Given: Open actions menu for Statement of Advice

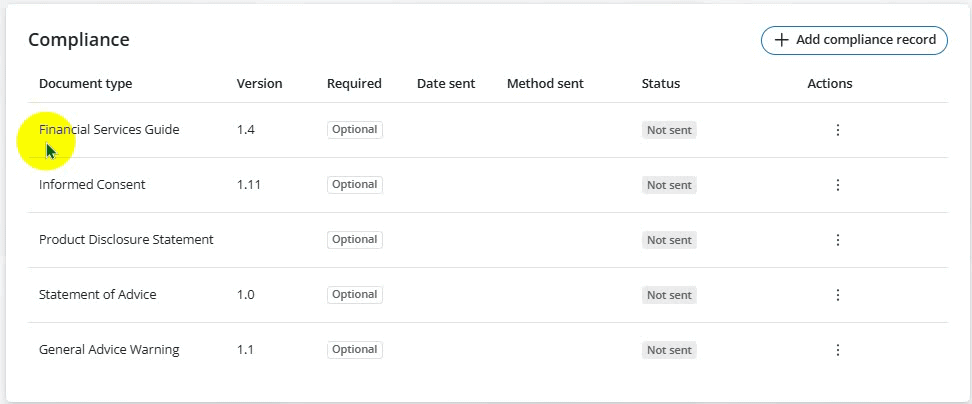Looking at the screenshot, I should pos(837,295).
